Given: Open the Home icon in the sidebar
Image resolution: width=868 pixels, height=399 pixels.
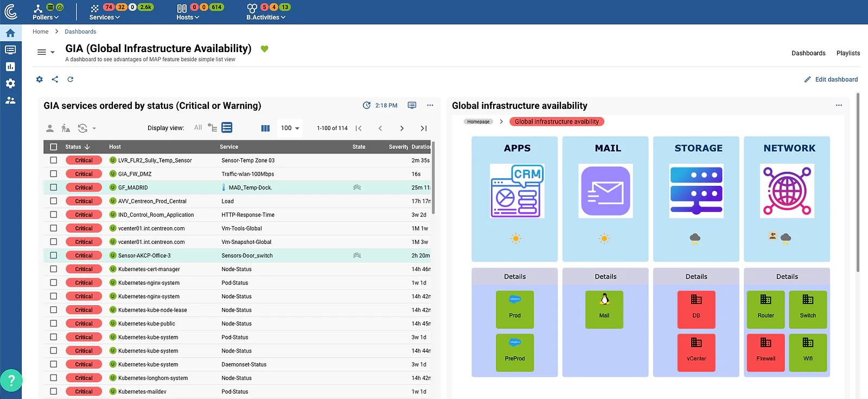Looking at the screenshot, I should (x=10, y=33).
